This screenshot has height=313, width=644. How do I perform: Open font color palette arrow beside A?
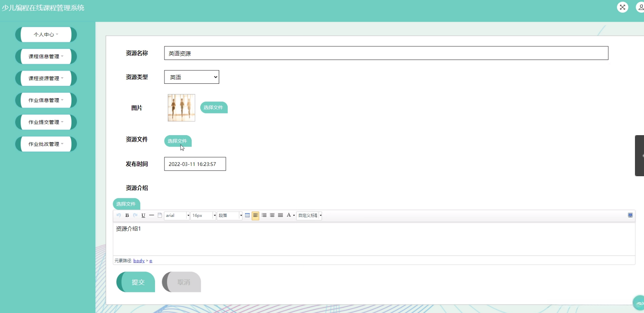point(294,215)
